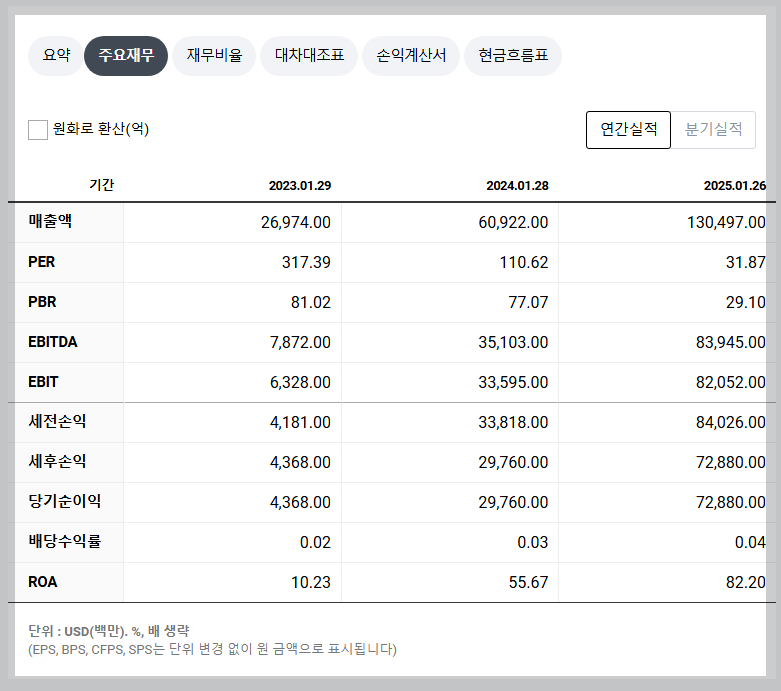The width and height of the screenshot is (781, 691).
Task: Click the 60,922.00 revenue value
Action: [x=514, y=222]
